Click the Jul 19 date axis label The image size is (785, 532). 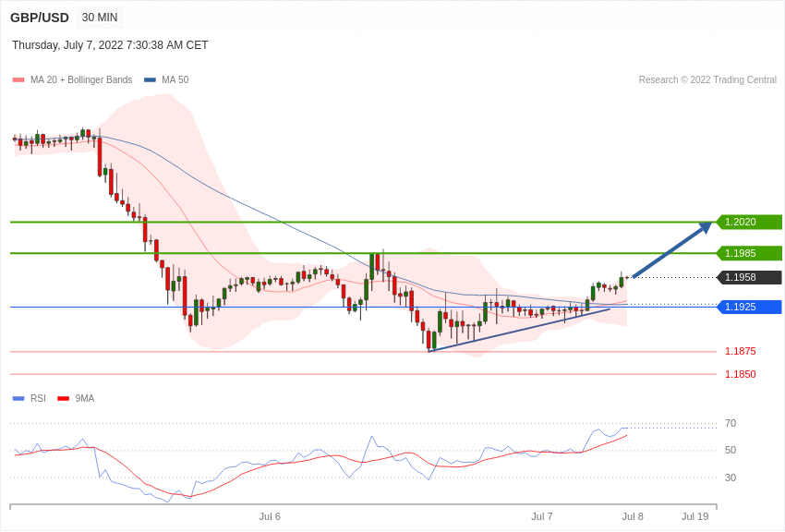tap(695, 516)
